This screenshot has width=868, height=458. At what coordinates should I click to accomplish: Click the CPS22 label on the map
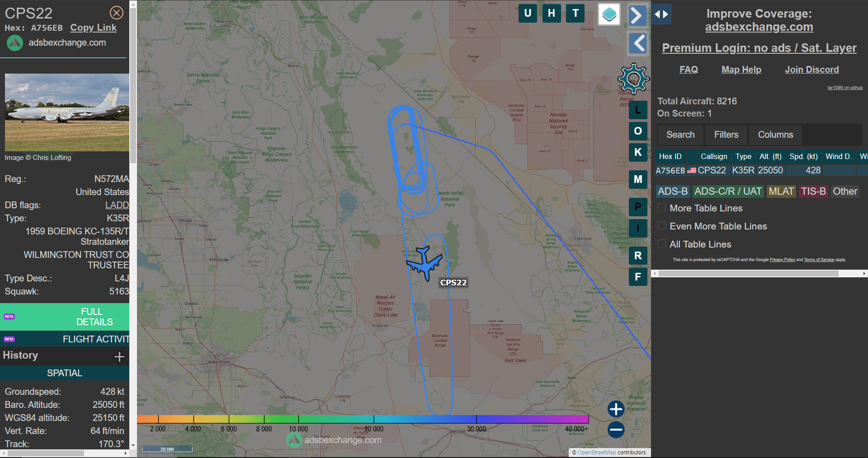coord(453,283)
